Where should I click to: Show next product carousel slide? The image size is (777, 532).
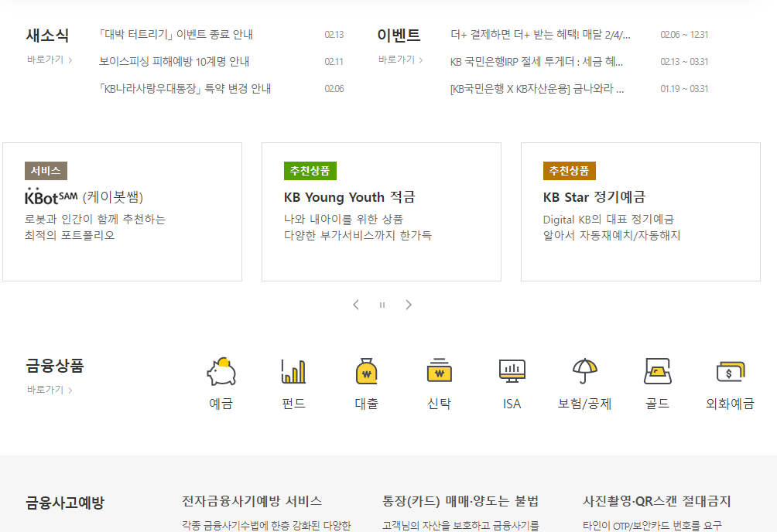click(409, 305)
